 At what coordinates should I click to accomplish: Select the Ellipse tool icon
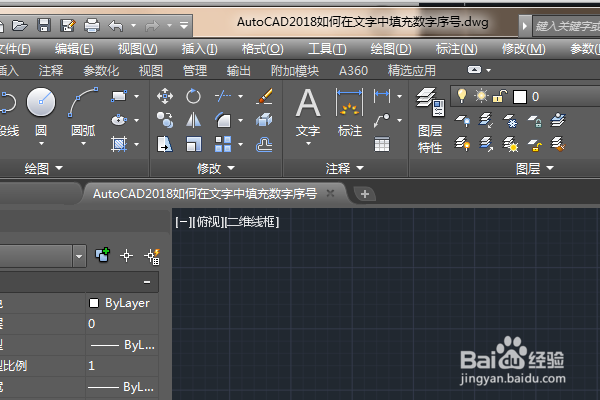click(x=119, y=120)
